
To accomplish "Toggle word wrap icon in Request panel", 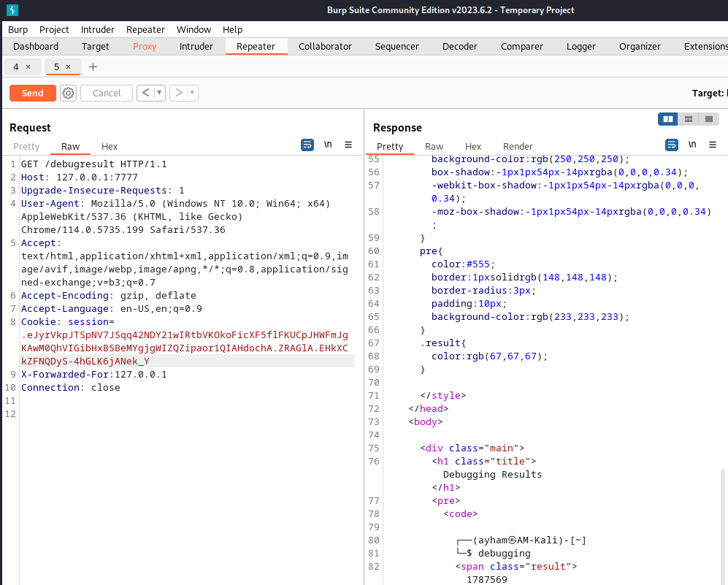I will click(x=307, y=145).
